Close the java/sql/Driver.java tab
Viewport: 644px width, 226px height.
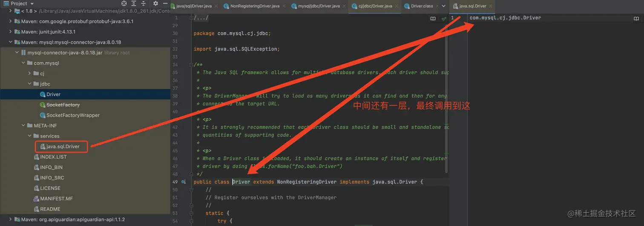216,6
